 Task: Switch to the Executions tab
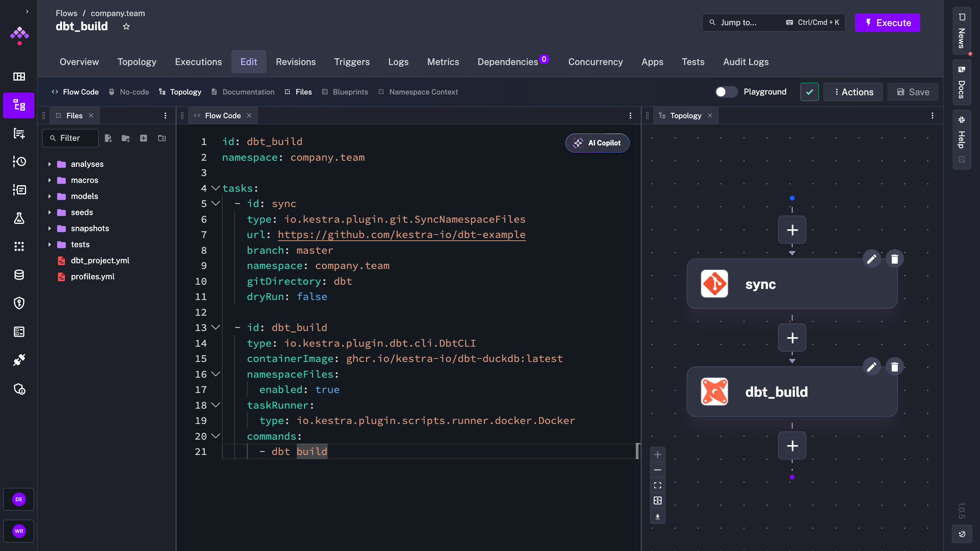[198, 62]
